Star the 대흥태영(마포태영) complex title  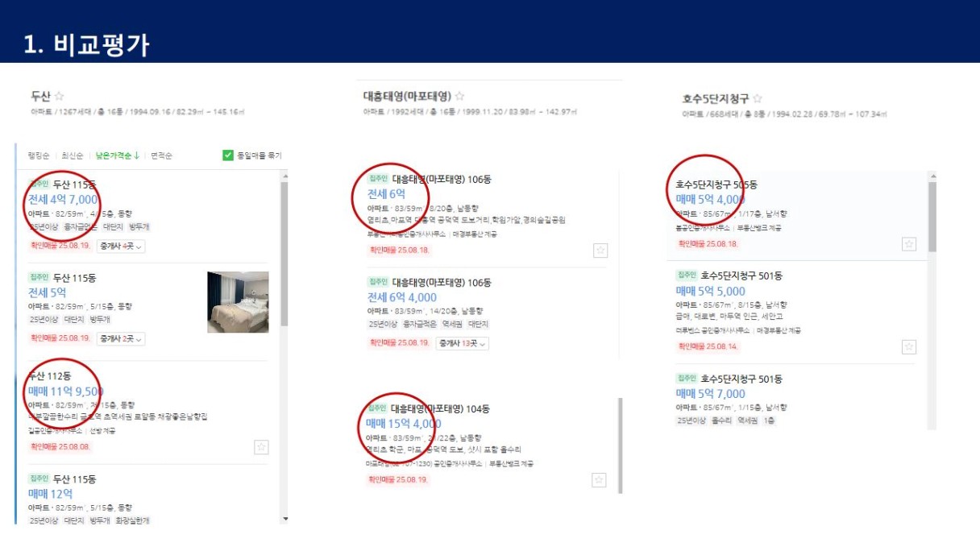pos(459,96)
